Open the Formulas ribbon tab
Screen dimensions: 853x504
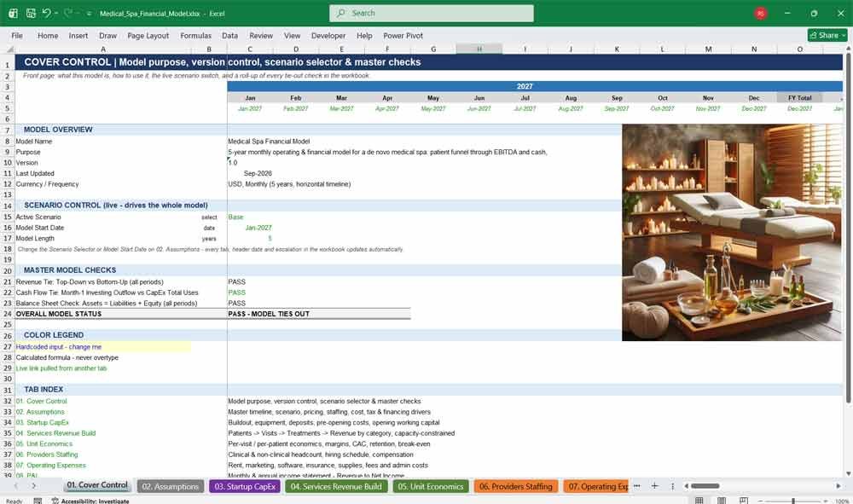[x=196, y=35]
